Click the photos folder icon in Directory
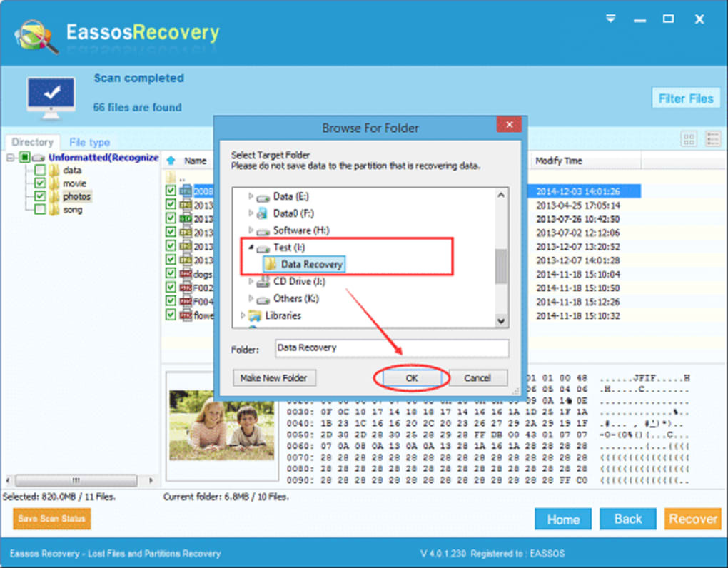The width and height of the screenshot is (728, 568). tap(54, 196)
